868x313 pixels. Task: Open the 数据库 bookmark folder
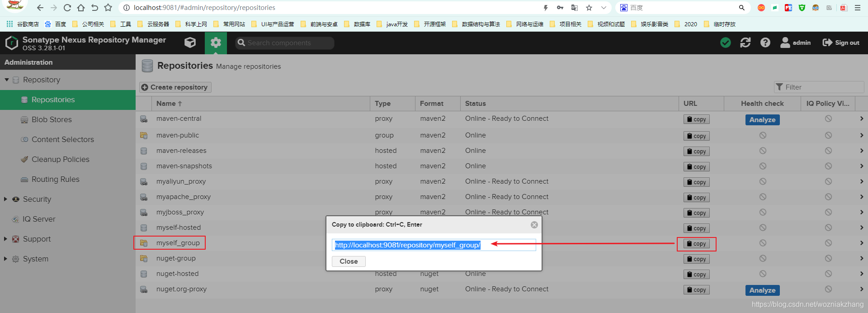coord(357,24)
